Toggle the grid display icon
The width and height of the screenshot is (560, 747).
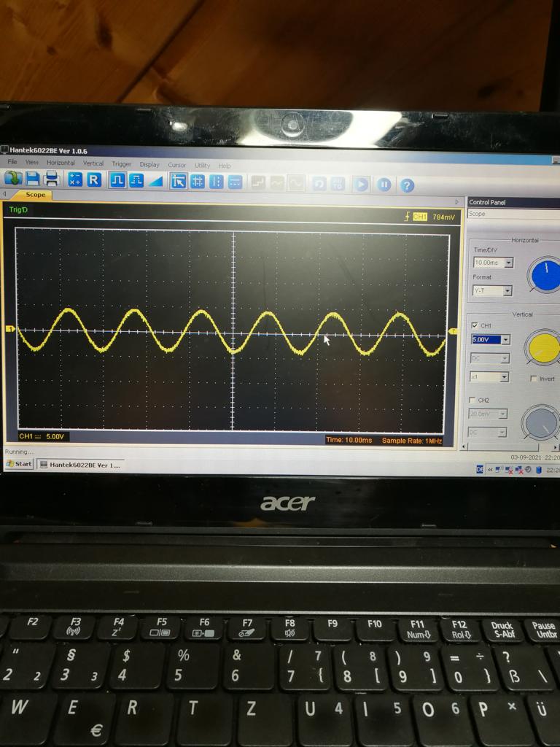[198, 182]
